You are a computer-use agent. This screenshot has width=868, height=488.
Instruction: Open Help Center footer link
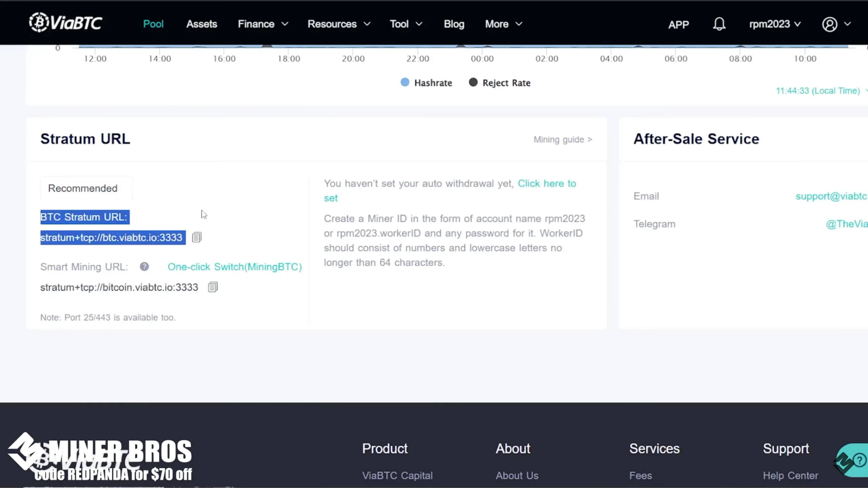790,475
